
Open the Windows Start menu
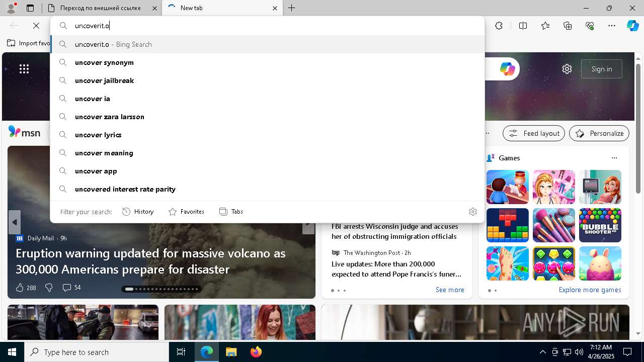12,352
